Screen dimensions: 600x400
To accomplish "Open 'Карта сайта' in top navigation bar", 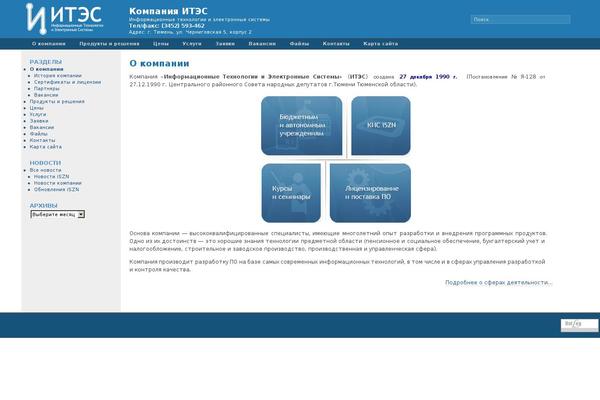I will tap(380, 44).
